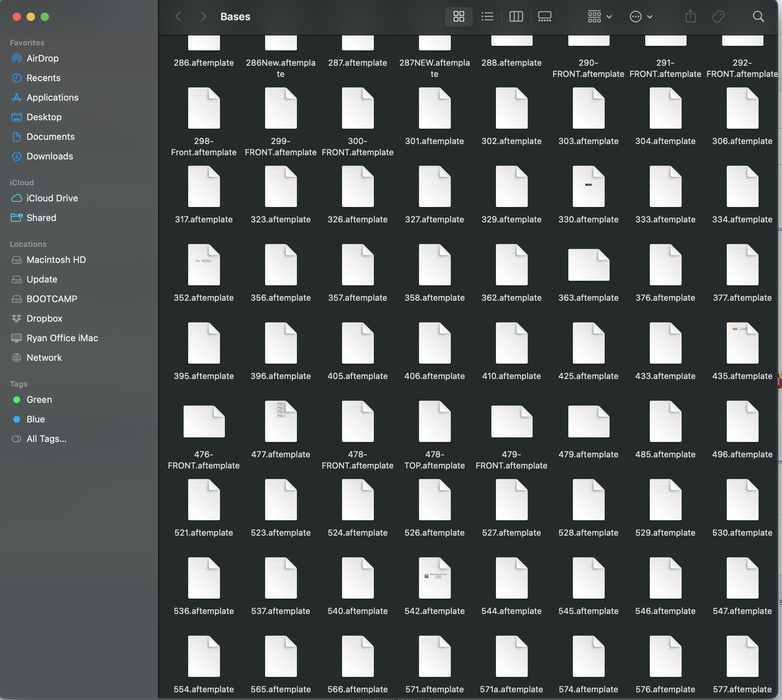Switch to list view
The height and width of the screenshot is (700, 782).
(487, 16)
